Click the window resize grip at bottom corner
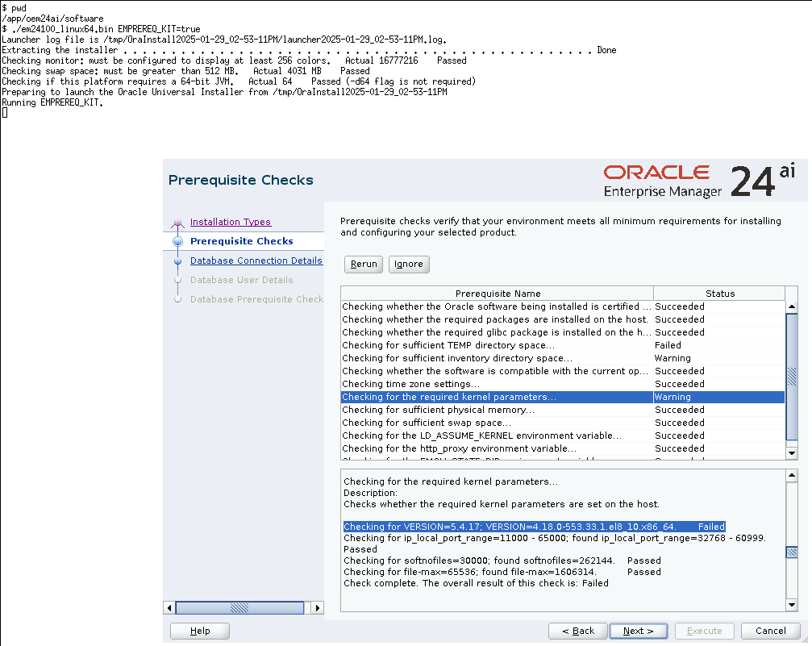 click(x=804, y=641)
